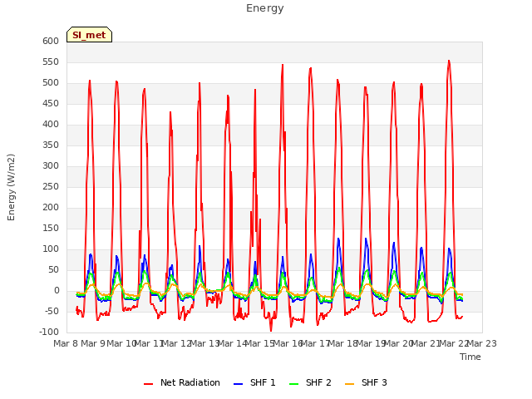Click the 50 y-axis tick label
Viewport: 532px width, 399px height.
click(53, 270)
